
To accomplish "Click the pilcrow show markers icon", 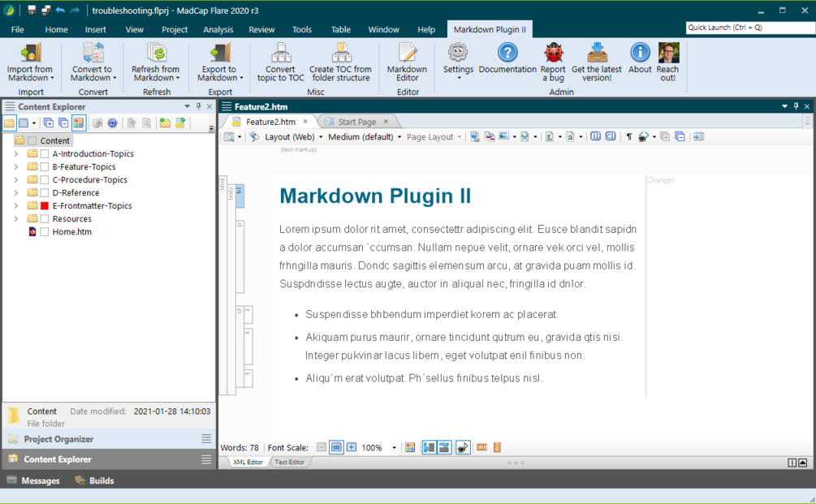I will click(628, 137).
